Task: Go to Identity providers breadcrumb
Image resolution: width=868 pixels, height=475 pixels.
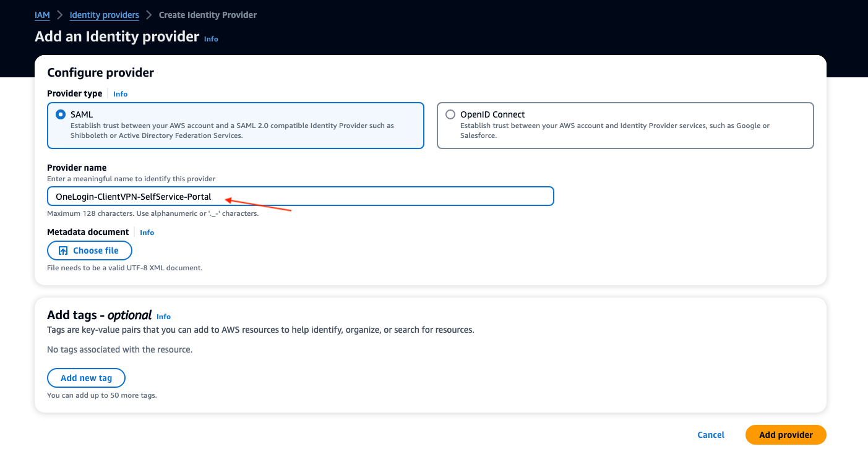Action: (104, 15)
